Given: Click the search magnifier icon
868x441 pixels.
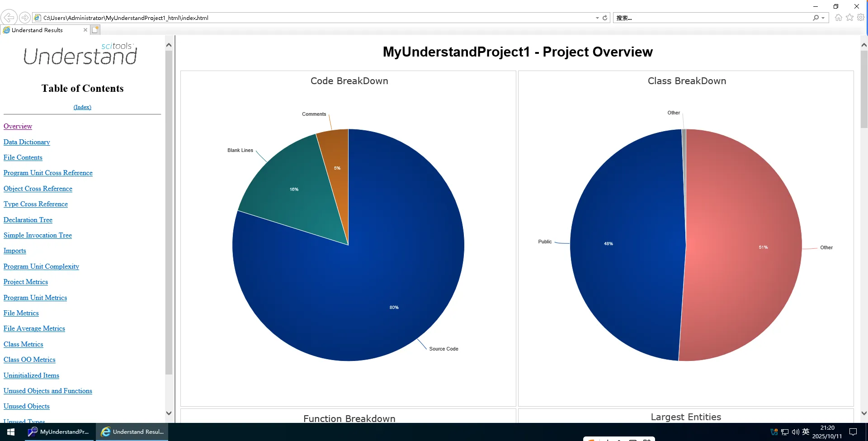Looking at the screenshot, I should coord(816,18).
